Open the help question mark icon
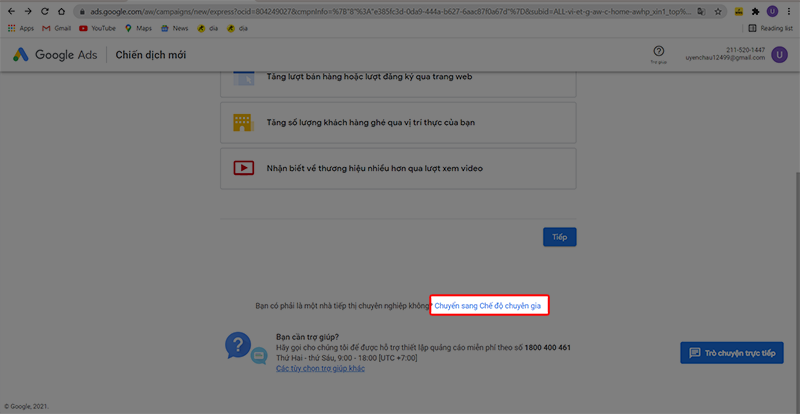This screenshot has height=414, width=800. click(x=658, y=51)
